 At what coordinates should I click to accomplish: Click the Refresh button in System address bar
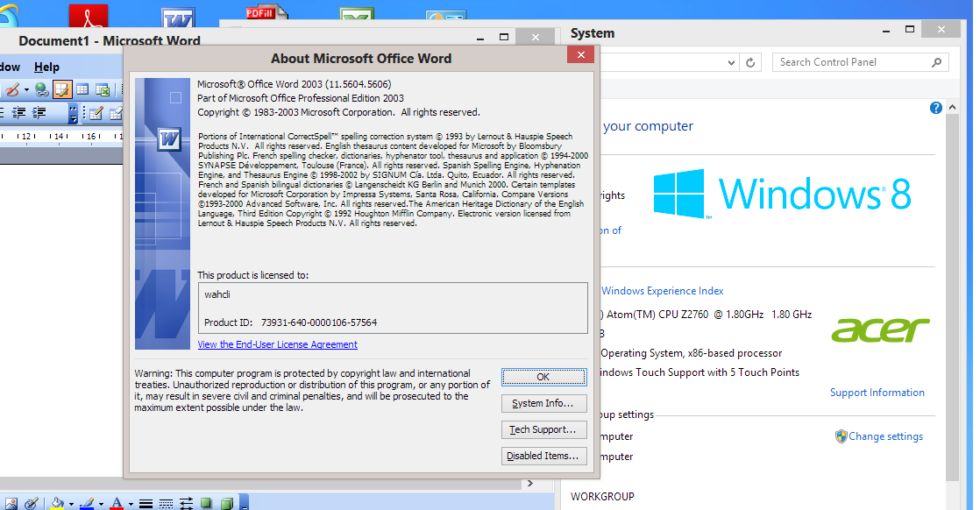tap(750, 62)
